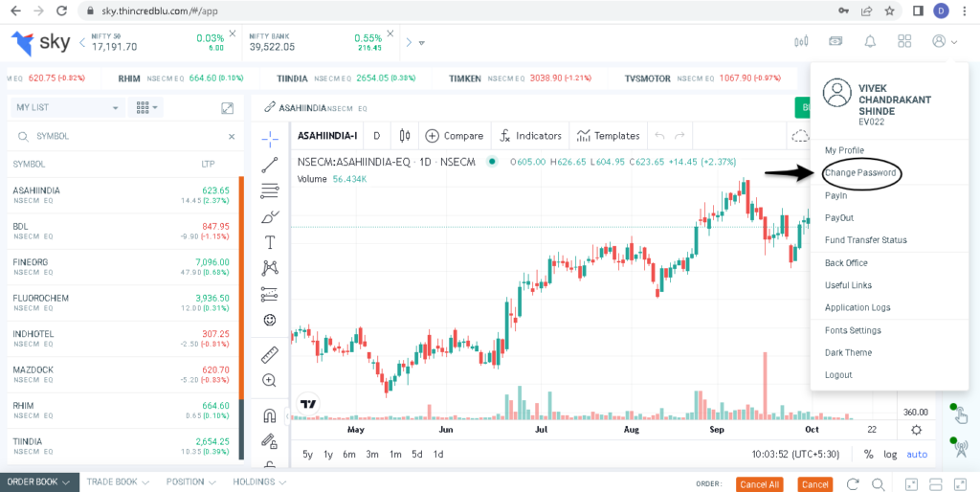This screenshot has height=492, width=980.
Task: Click the user account icon
Action: pyautogui.click(x=939, y=41)
